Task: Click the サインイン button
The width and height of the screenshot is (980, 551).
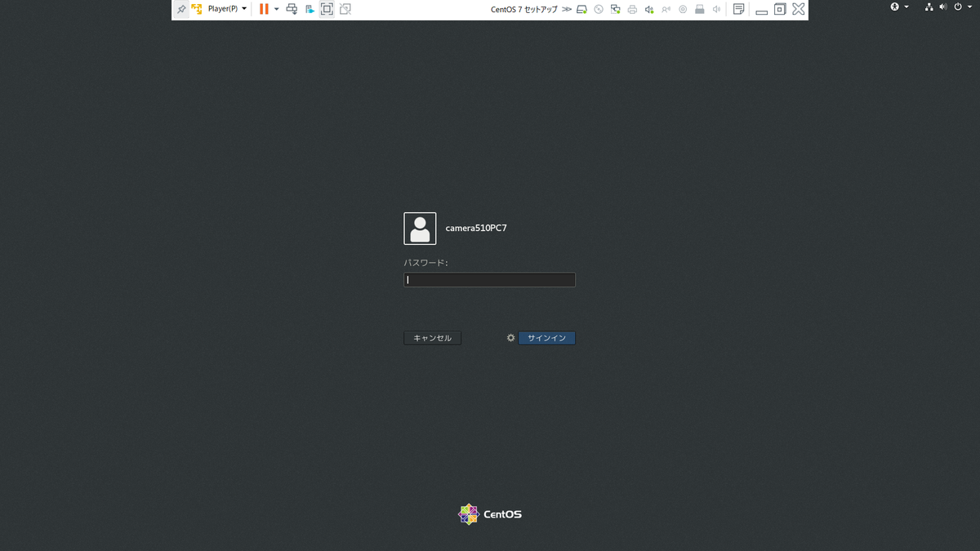Action: click(x=547, y=338)
